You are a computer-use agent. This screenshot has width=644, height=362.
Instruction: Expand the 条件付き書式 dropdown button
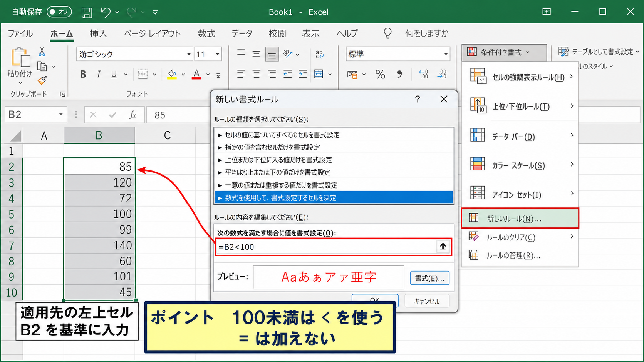[x=504, y=52]
